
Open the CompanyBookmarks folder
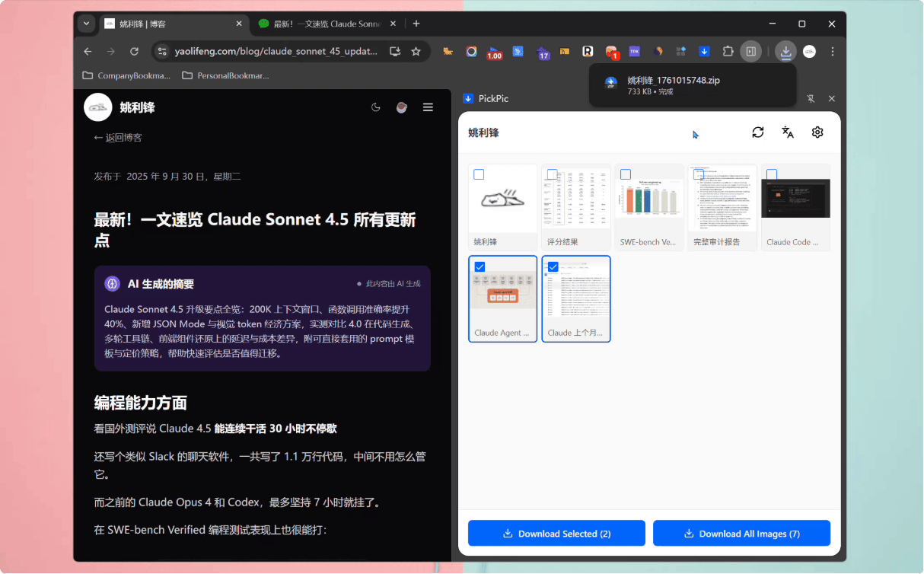tap(126, 75)
